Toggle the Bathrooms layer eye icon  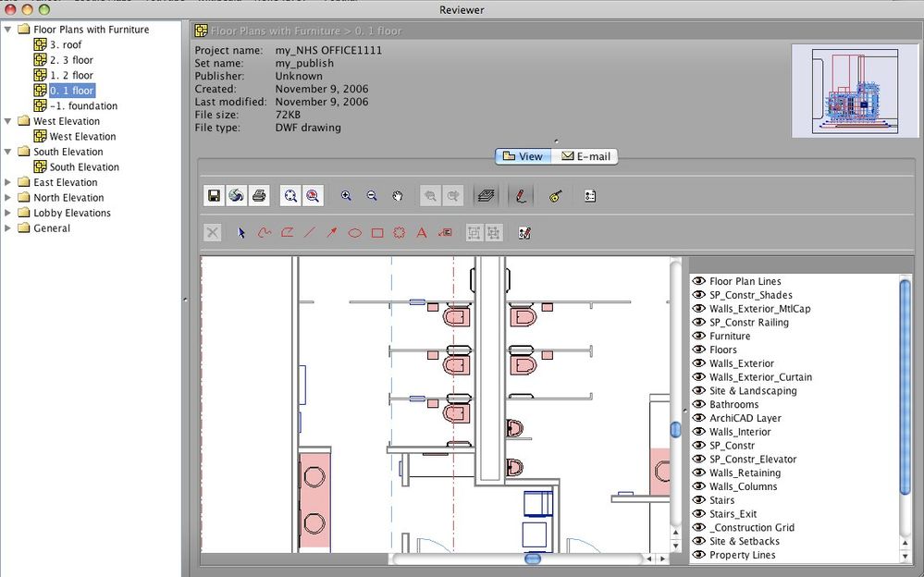(x=699, y=405)
